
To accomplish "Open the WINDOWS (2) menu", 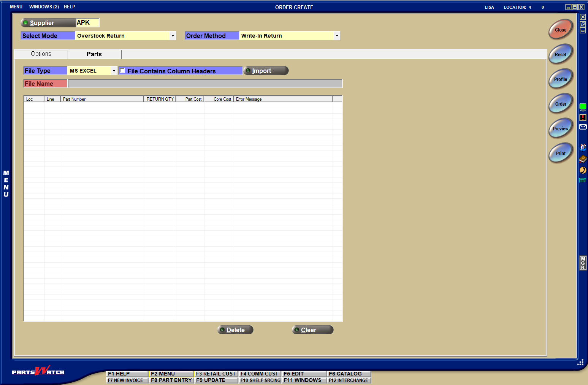I will click(x=44, y=7).
